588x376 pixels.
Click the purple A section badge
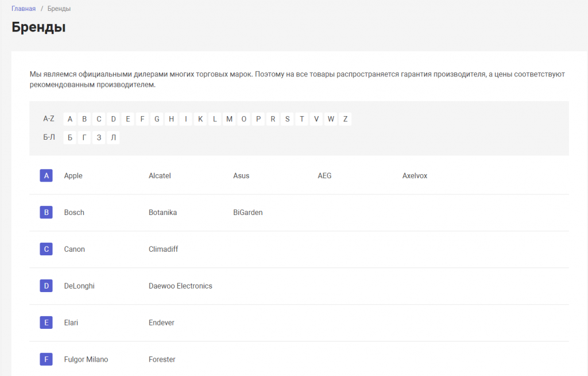coord(46,175)
